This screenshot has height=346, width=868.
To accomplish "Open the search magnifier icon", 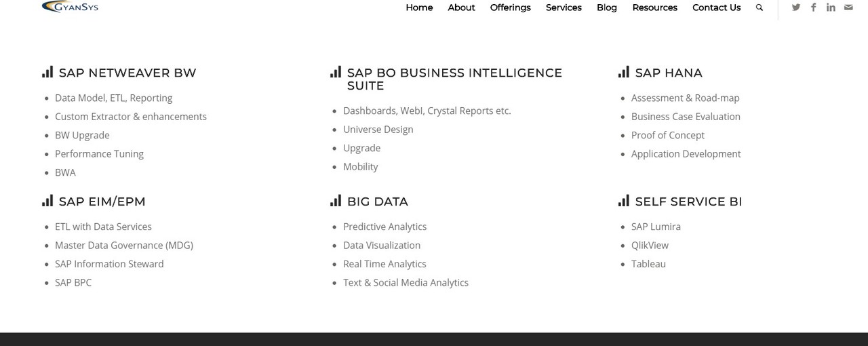I will [759, 7].
